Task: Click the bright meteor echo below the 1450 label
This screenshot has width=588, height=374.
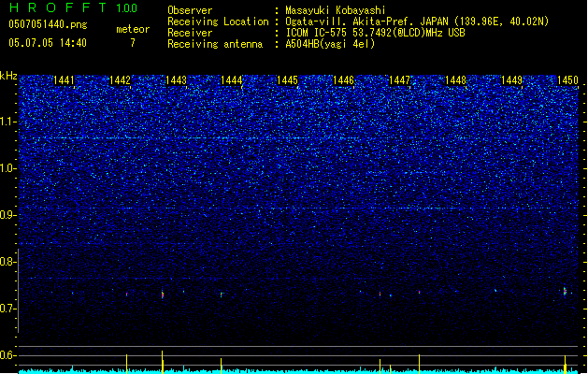Action: (x=565, y=292)
